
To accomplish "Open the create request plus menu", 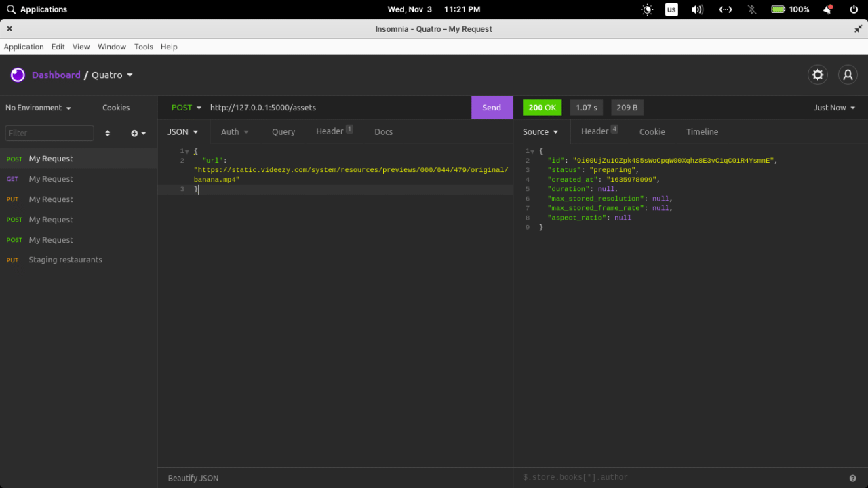I will point(138,134).
